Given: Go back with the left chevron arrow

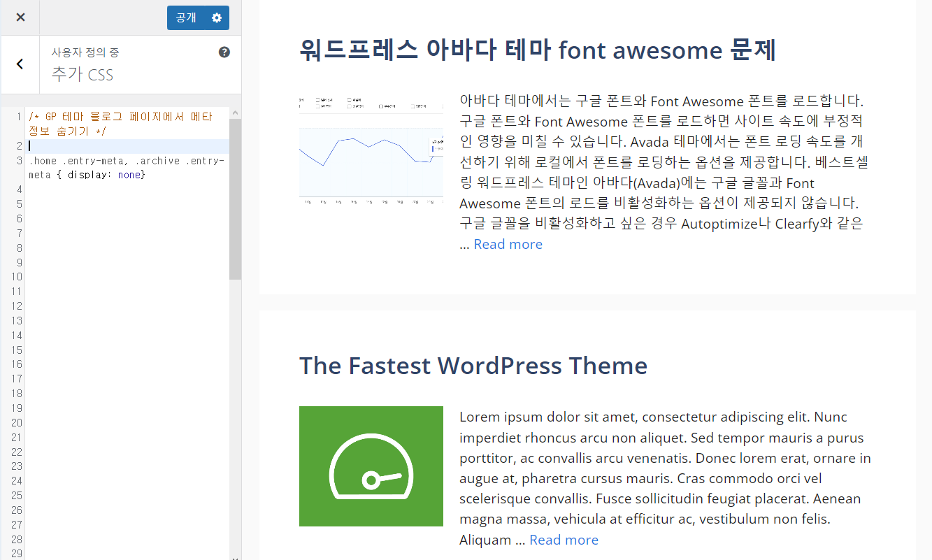Looking at the screenshot, I should (x=20, y=64).
